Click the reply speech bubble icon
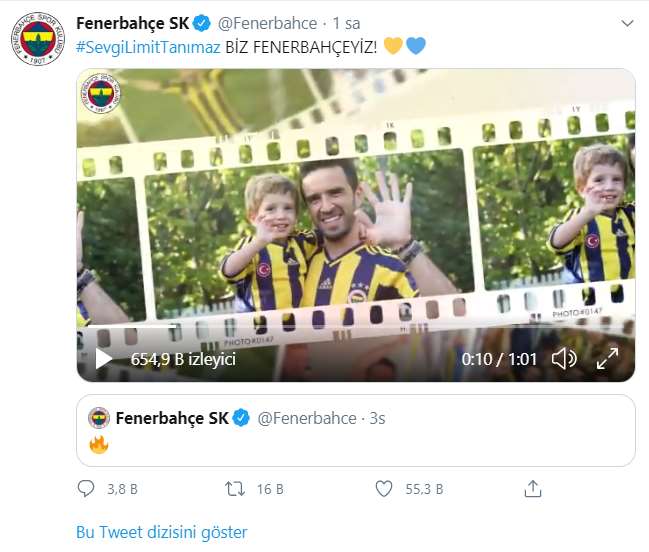This screenshot has width=649, height=552. (87, 489)
